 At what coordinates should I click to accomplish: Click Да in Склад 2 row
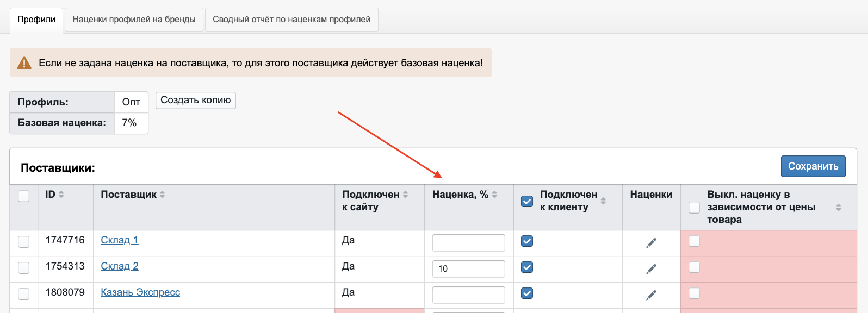tap(348, 266)
